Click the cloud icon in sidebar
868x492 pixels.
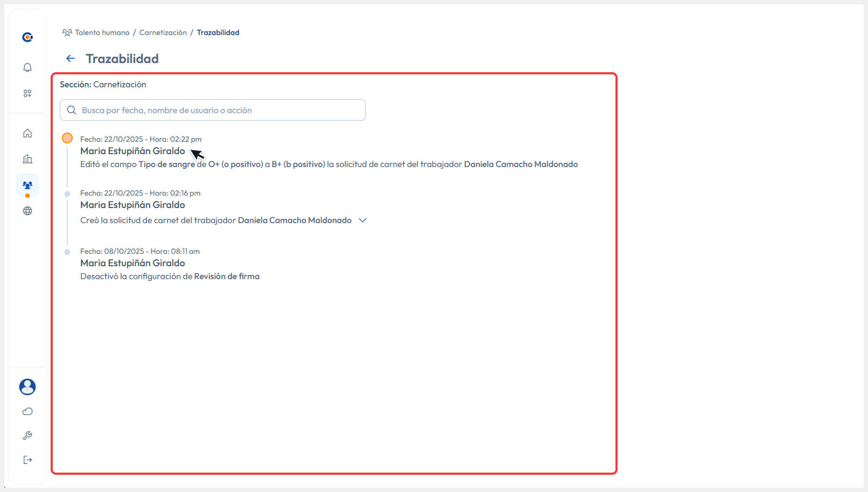(x=27, y=412)
